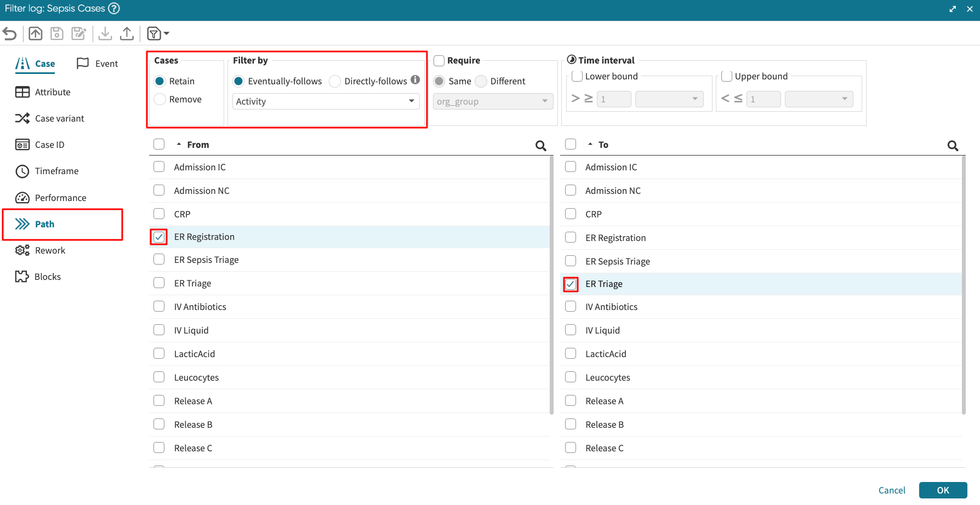Click the search icon in From list
980x505 pixels.
pos(540,146)
